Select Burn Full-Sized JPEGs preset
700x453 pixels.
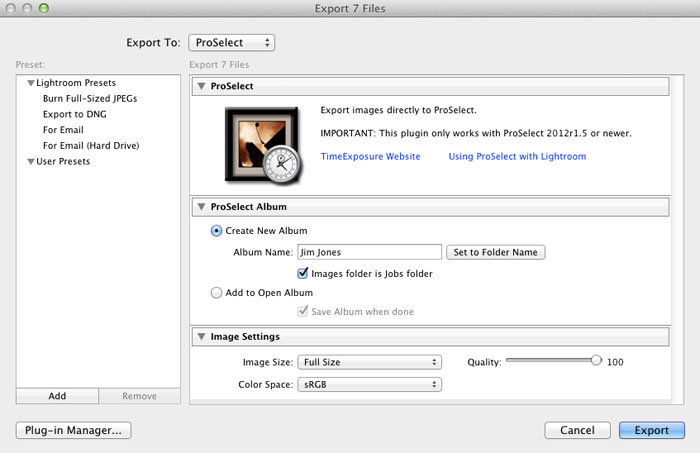[x=90, y=99]
